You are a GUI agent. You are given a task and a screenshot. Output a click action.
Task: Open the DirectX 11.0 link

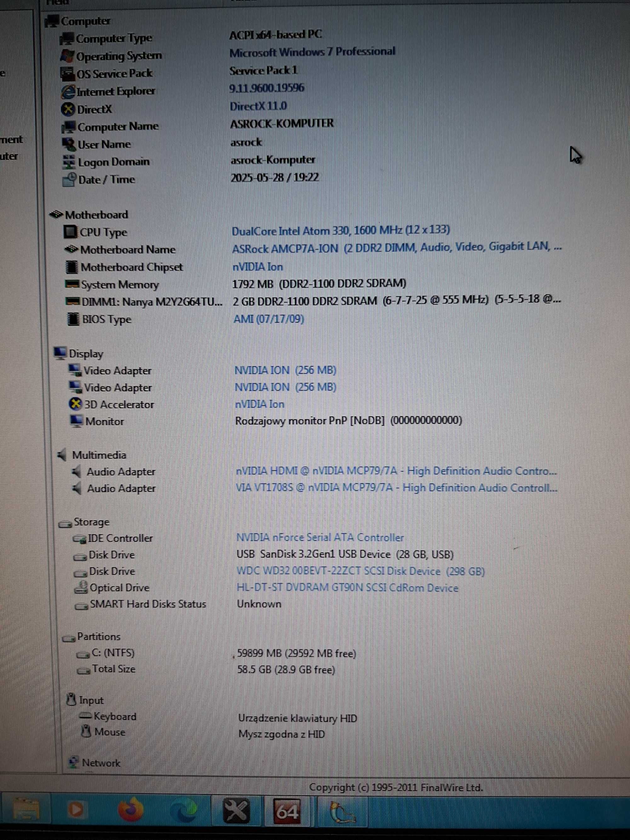pyautogui.click(x=258, y=106)
